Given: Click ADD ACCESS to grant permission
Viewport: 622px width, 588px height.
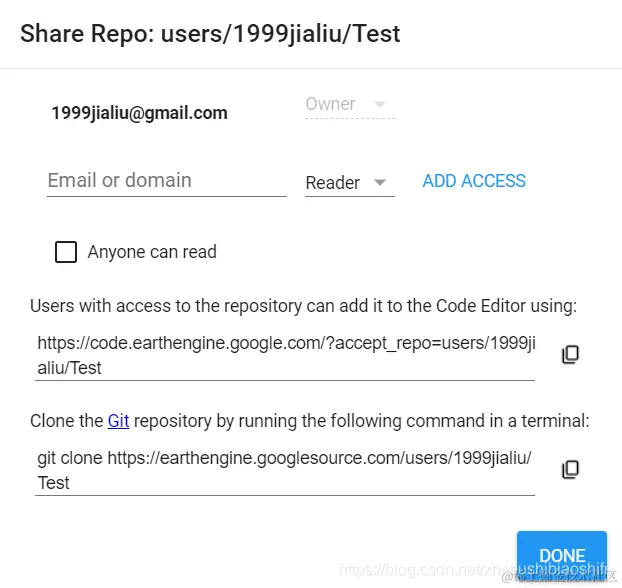Looking at the screenshot, I should [474, 181].
